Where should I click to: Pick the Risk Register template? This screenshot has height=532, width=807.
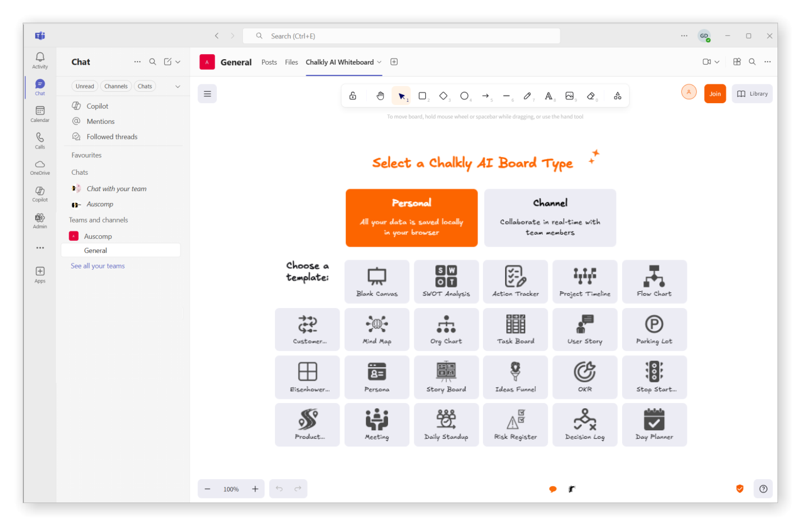(516, 425)
